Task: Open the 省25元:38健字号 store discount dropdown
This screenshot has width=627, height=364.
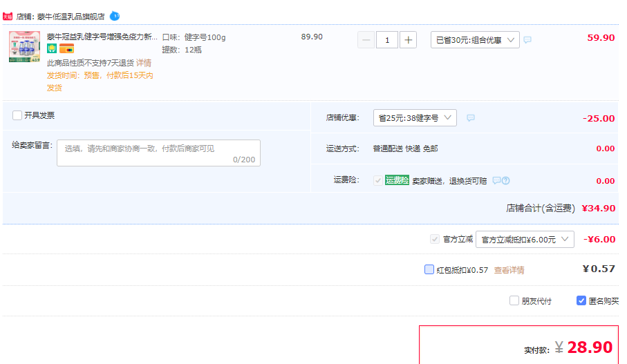Action: 415,118
